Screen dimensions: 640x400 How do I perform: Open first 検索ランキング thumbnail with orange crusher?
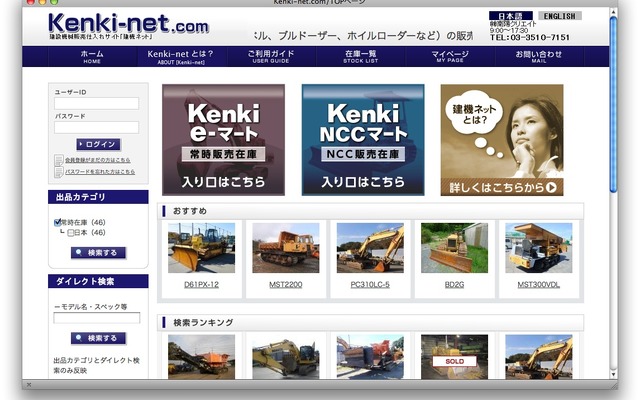click(x=202, y=357)
